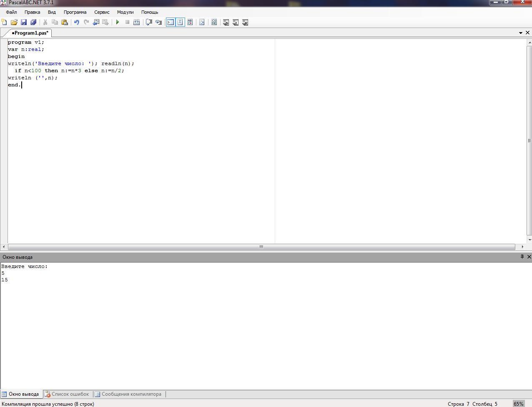The image size is (532, 407).
Task: Click the 'if n<100 then' code line
Action: (x=69, y=71)
